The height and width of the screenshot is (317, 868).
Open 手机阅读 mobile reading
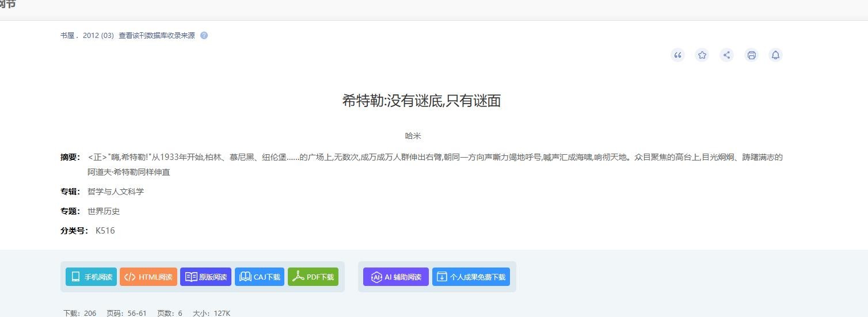pos(91,277)
